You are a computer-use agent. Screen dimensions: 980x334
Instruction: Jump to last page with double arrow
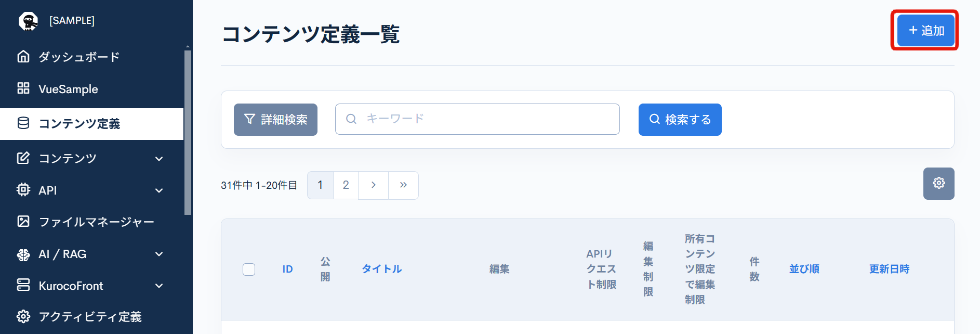pos(403,185)
